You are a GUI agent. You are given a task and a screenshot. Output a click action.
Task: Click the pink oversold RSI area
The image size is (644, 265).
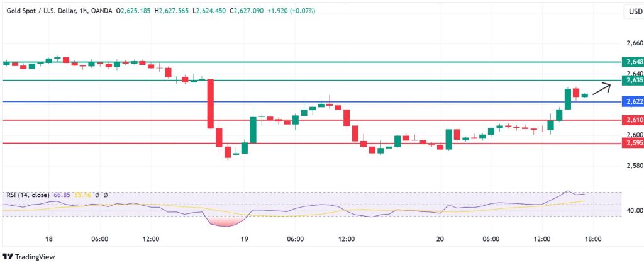[x=225, y=222]
